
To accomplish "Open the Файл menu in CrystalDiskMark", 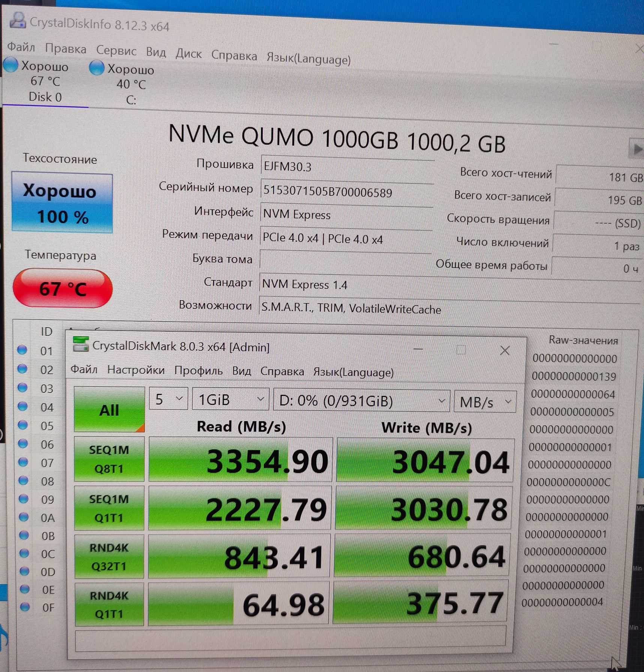I will [84, 370].
